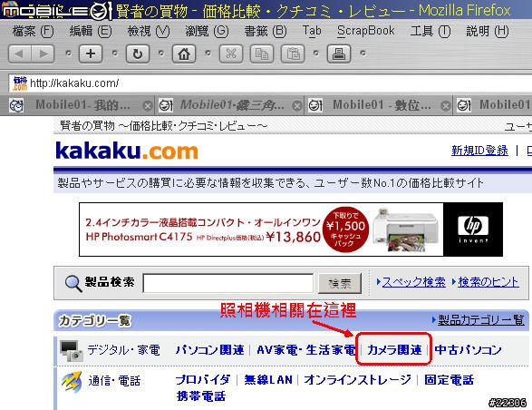
Task: Open the 瀏覽 (G) menu
Action: click(207, 31)
